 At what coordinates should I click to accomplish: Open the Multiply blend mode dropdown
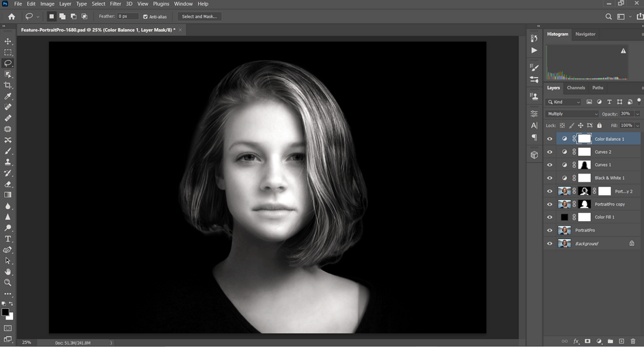572,114
